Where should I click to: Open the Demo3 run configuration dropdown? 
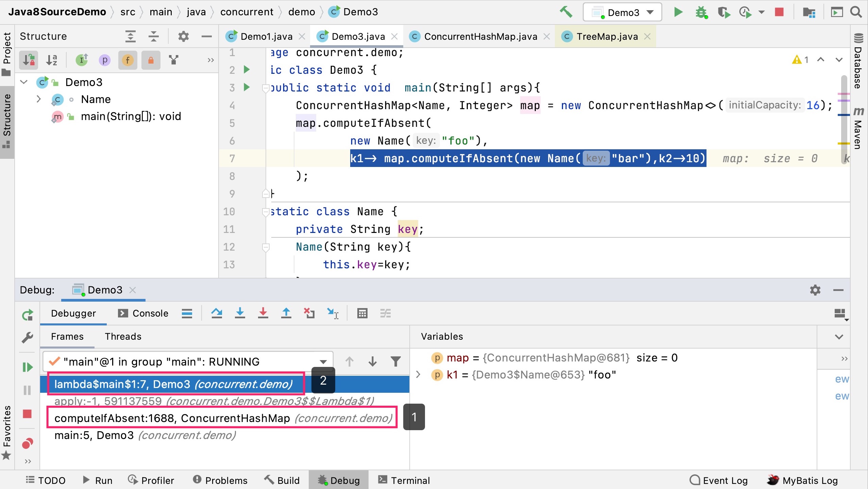click(x=622, y=12)
